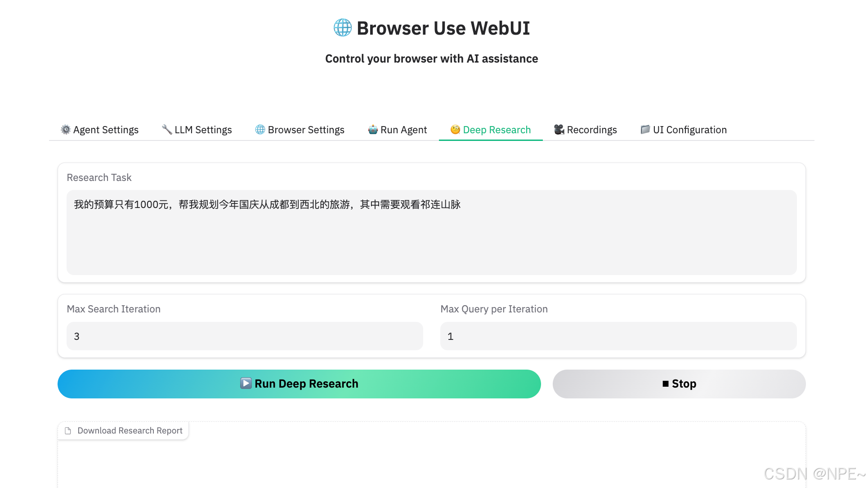
Task: Click the globe icon on Browser Settings
Action: coord(260,130)
